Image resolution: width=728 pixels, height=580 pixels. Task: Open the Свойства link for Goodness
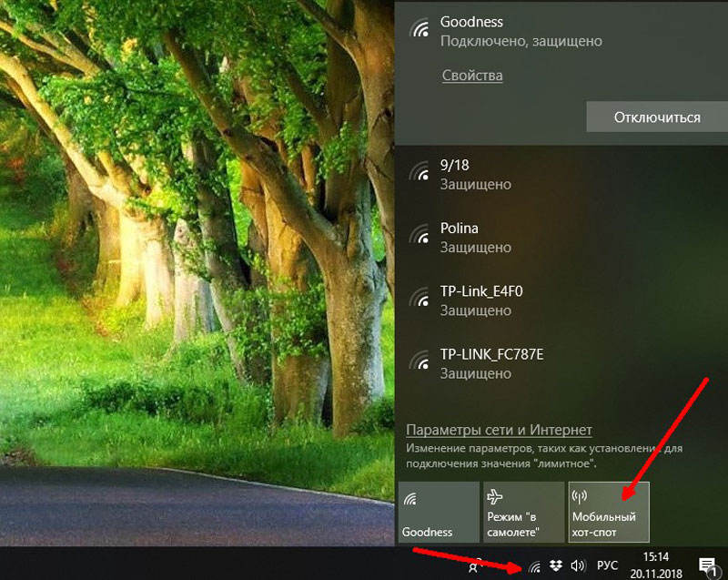(x=472, y=76)
